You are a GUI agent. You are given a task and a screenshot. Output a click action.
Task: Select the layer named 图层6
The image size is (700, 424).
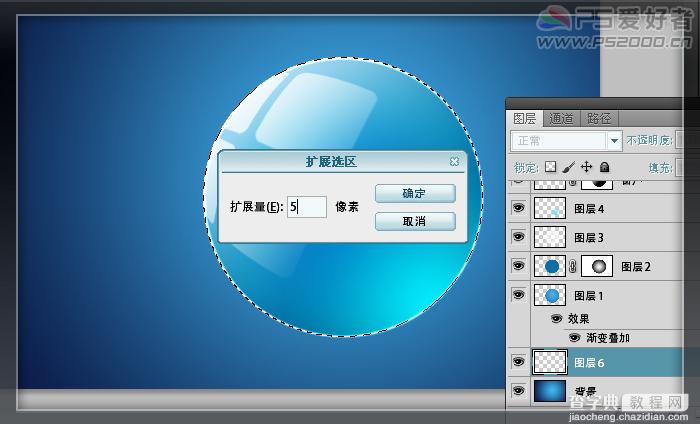pos(589,362)
